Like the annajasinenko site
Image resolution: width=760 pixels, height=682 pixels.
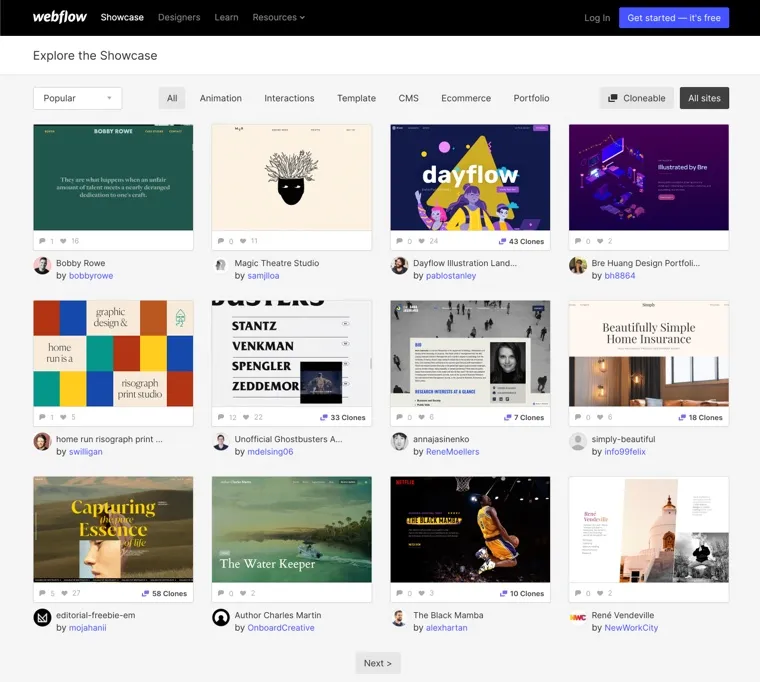click(x=422, y=417)
